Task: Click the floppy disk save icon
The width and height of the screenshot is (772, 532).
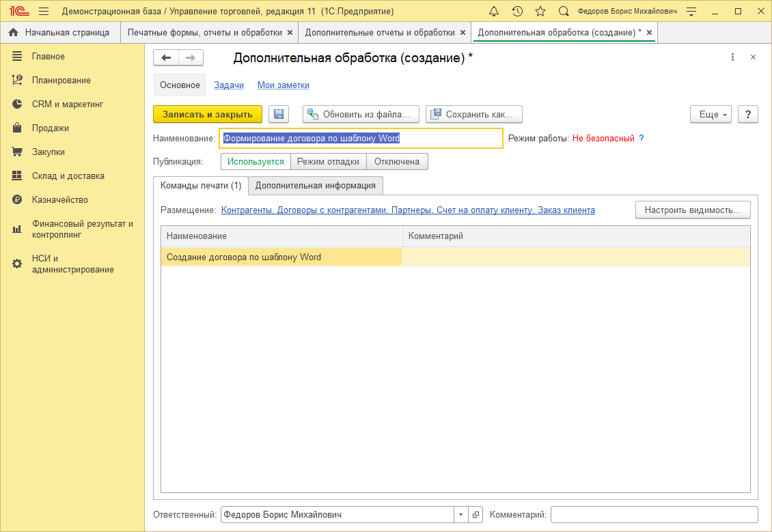Action: coord(279,115)
